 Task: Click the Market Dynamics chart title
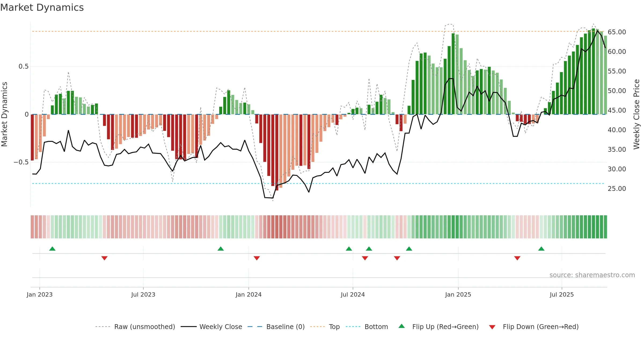[x=42, y=8]
